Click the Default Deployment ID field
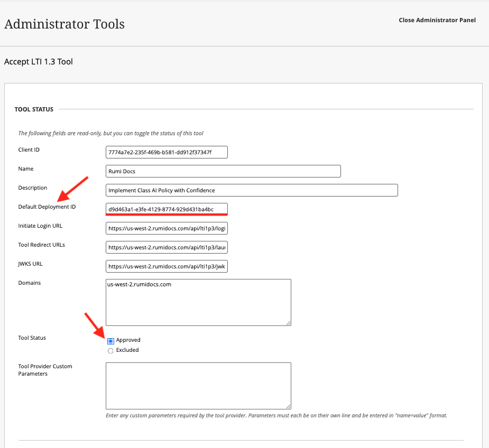 tap(167, 209)
